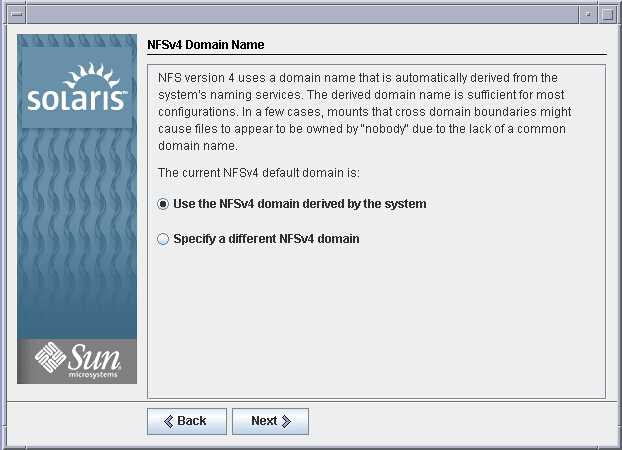Click the paragraph starting 'NFS version 4 uses'

[364, 112]
